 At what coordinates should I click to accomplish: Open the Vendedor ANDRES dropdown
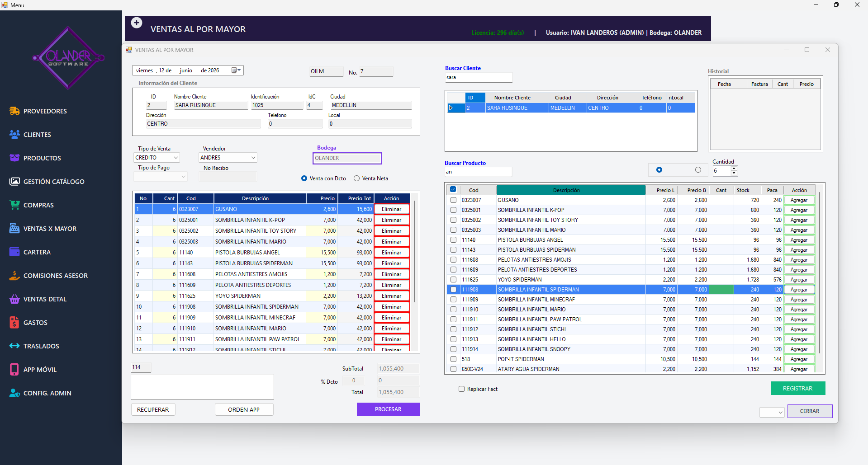(x=253, y=158)
